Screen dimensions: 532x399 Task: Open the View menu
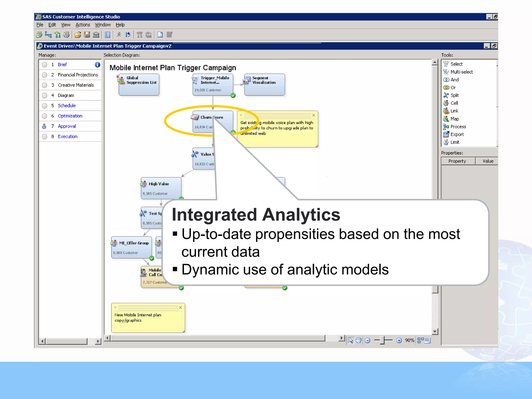click(66, 25)
